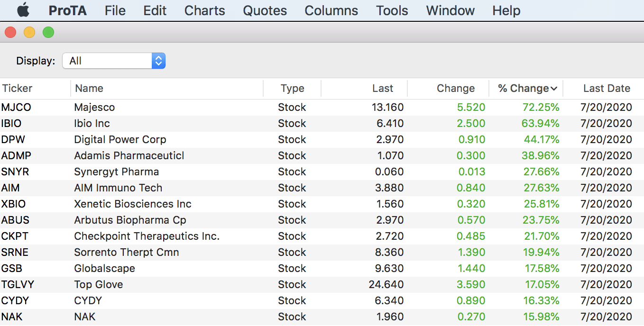Sort by the Ticker column header
The image size is (644, 326).
point(18,88)
